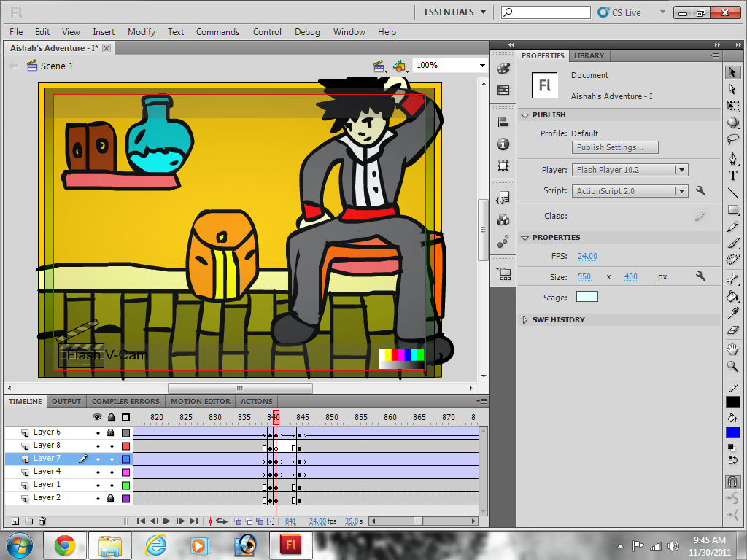Image resolution: width=747 pixels, height=560 pixels.
Task: Open the Align panel icon
Action: click(503, 122)
